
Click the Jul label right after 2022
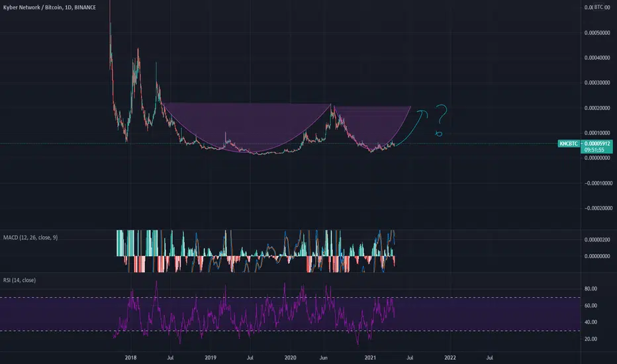(x=489, y=357)
